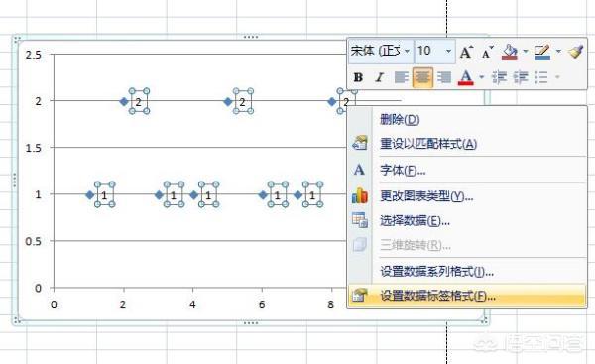
Task: Decrease indent in mini toolbar
Action: coord(500,77)
